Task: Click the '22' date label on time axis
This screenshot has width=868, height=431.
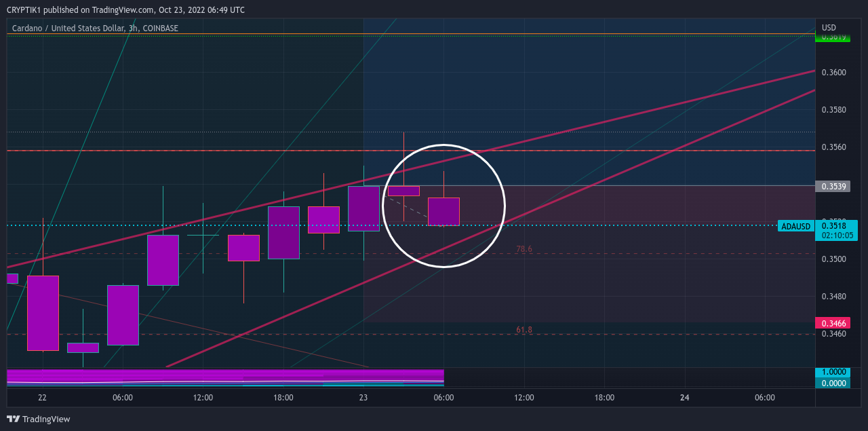Action: [43, 398]
